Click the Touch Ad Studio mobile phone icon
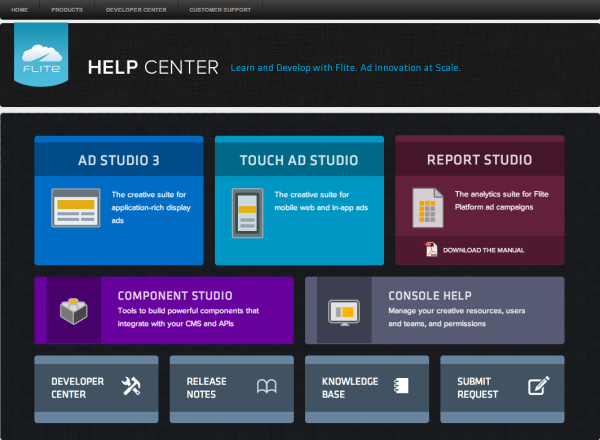 247,211
